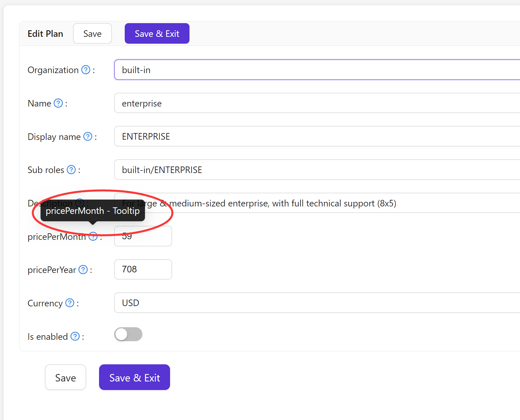Viewport: 520px width, 420px height.
Task: Open the Name field help icon
Action: [58, 103]
